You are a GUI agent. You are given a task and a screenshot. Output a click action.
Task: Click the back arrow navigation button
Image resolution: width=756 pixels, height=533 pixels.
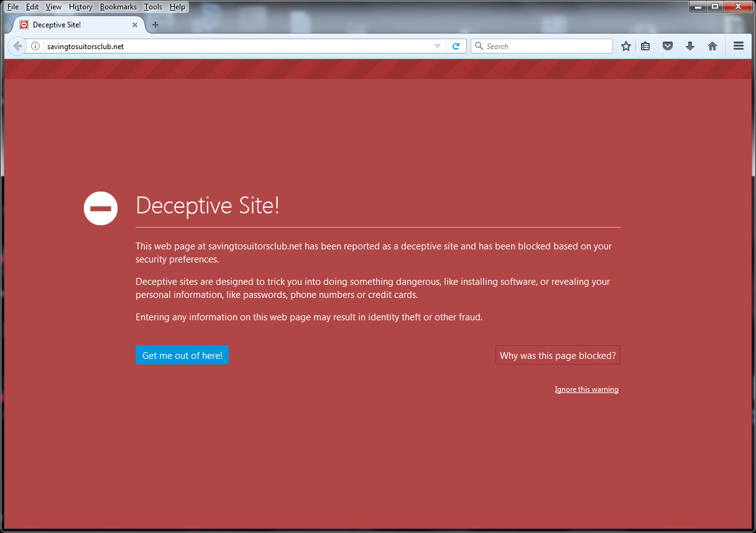coord(17,46)
